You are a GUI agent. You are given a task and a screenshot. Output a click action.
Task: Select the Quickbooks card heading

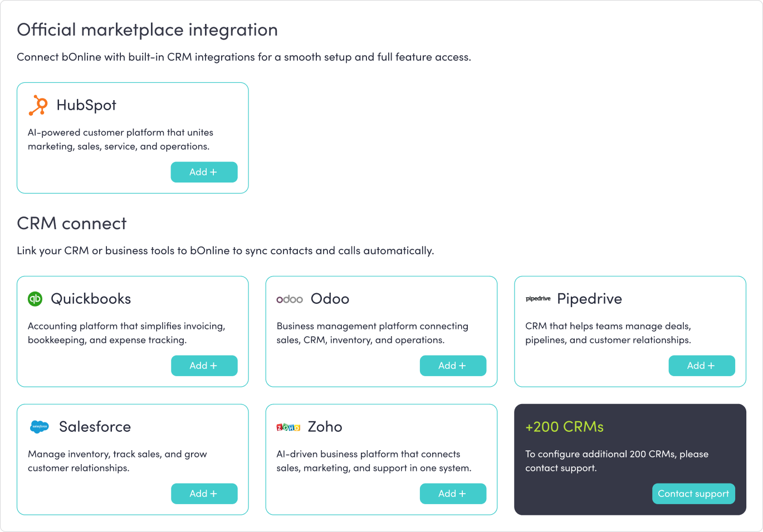[91, 299]
